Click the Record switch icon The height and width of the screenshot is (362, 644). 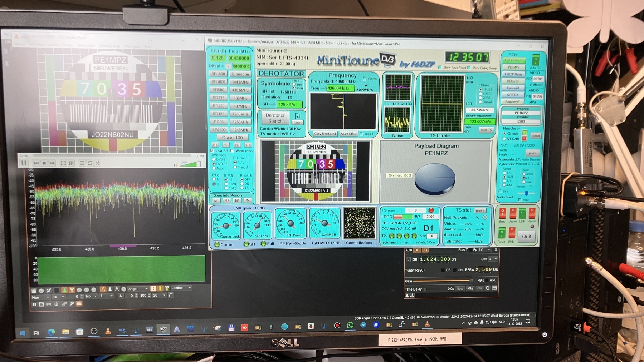[x=532, y=213]
